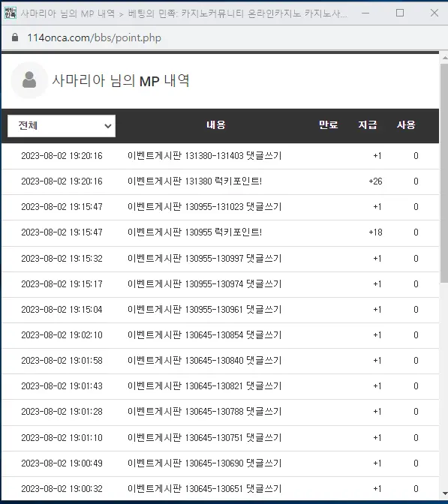Click the 114onca.com address bar URL
Viewport: 448px width, 504px height.
coord(95,37)
